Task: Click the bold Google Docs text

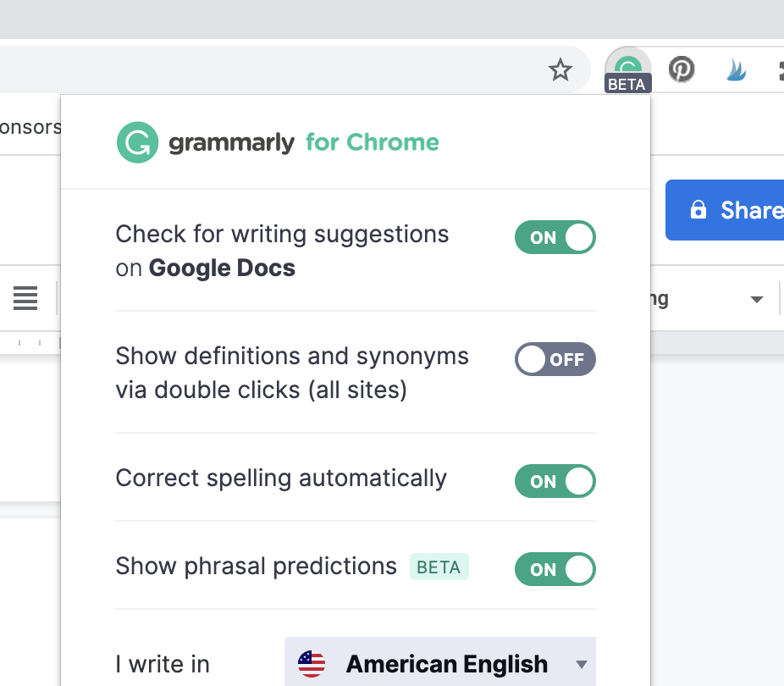Action: (x=221, y=268)
